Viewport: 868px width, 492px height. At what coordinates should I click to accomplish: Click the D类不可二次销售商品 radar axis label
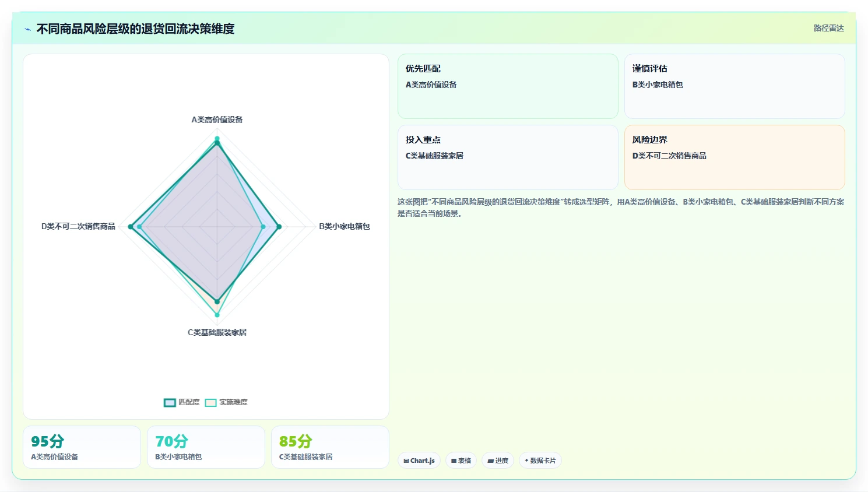click(78, 226)
